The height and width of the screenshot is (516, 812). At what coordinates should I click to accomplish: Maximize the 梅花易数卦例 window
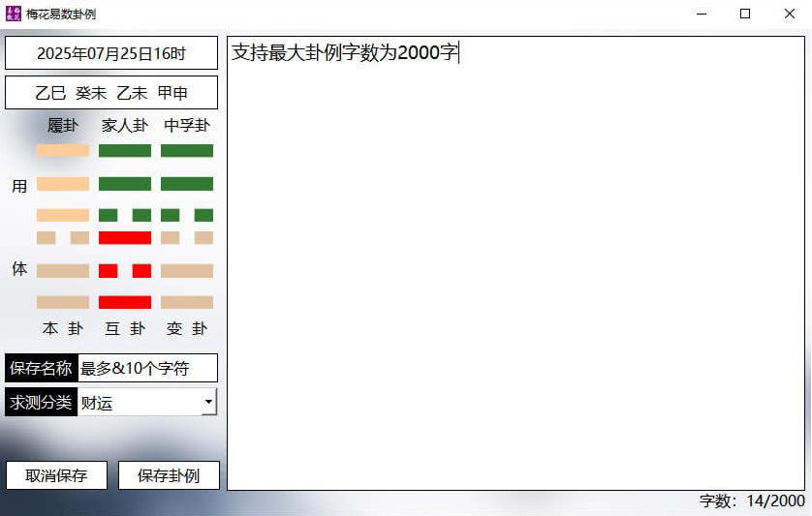coord(745,14)
